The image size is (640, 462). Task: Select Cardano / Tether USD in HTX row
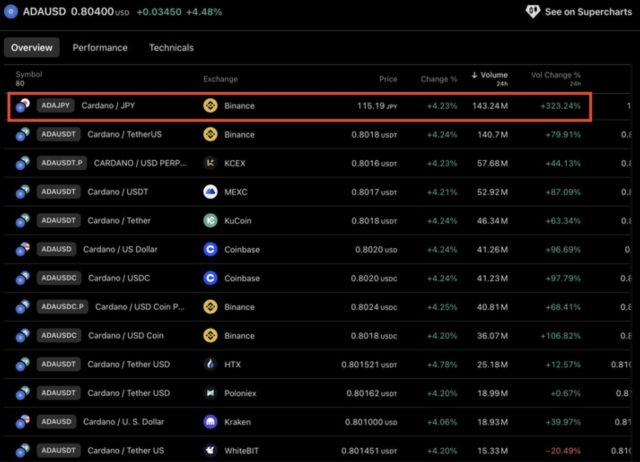129,364
